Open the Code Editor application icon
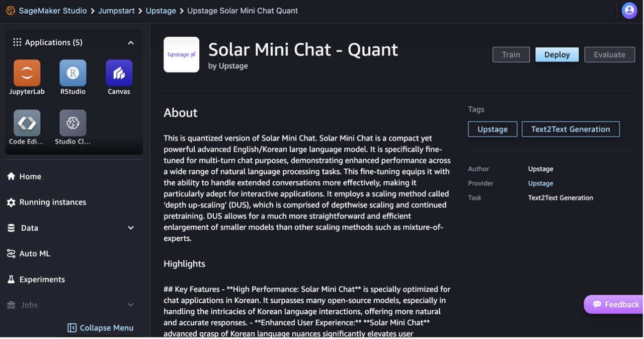This screenshot has width=644, height=339. coord(27,123)
